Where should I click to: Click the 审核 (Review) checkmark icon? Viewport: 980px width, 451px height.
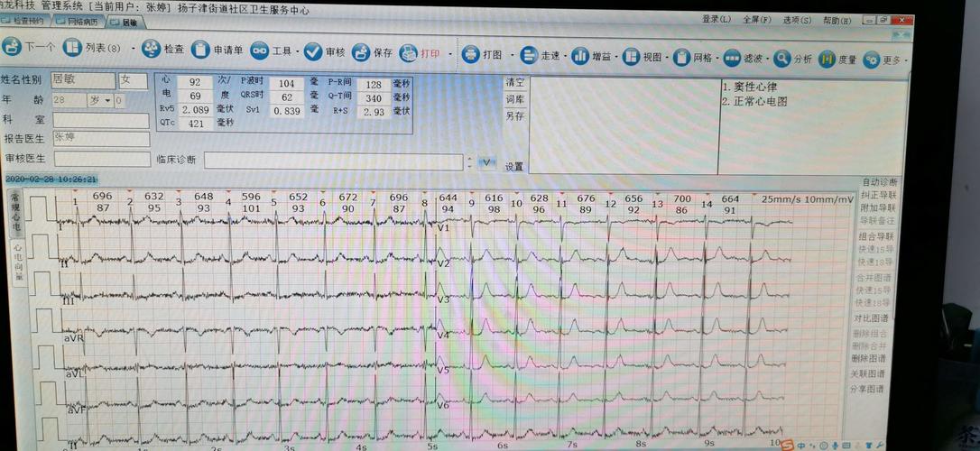point(313,52)
